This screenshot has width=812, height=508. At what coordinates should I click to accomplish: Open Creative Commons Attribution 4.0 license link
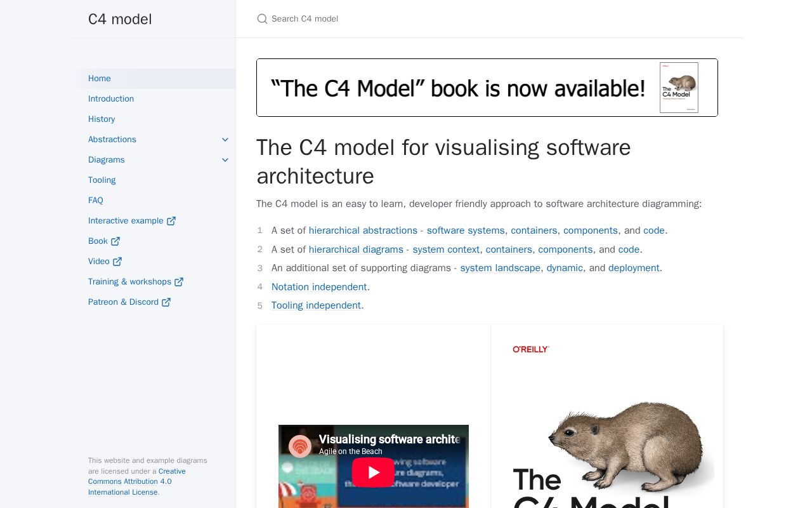[137, 482]
